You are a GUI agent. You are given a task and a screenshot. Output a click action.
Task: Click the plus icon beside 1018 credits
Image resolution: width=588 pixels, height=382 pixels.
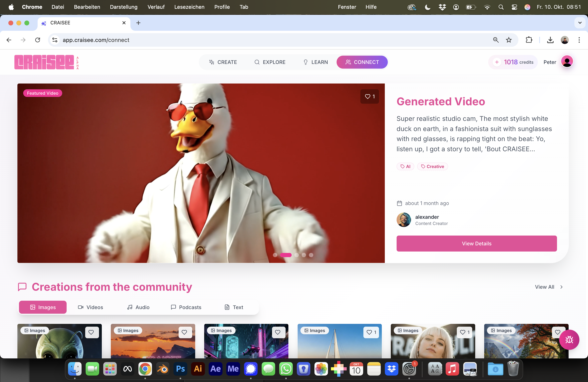point(497,62)
